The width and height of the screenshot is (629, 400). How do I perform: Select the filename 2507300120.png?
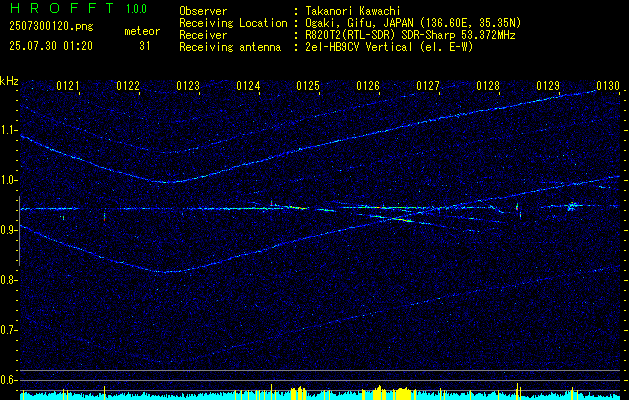click(51, 27)
